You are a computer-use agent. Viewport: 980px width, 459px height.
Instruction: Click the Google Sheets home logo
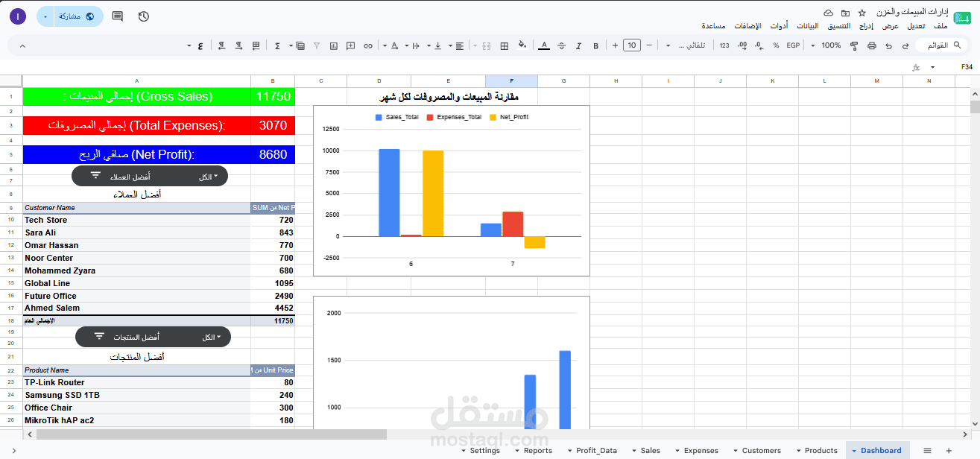pos(962,16)
